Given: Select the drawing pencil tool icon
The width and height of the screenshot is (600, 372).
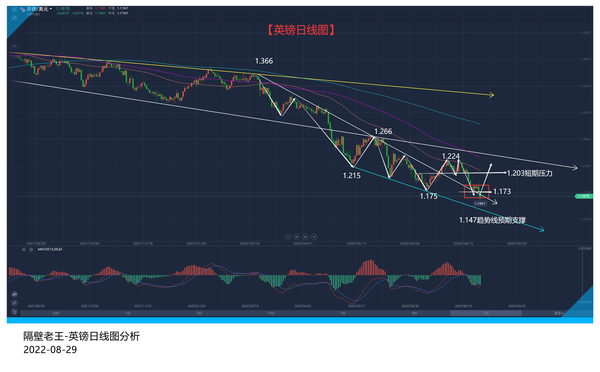Looking at the screenshot, I should click(15, 303).
